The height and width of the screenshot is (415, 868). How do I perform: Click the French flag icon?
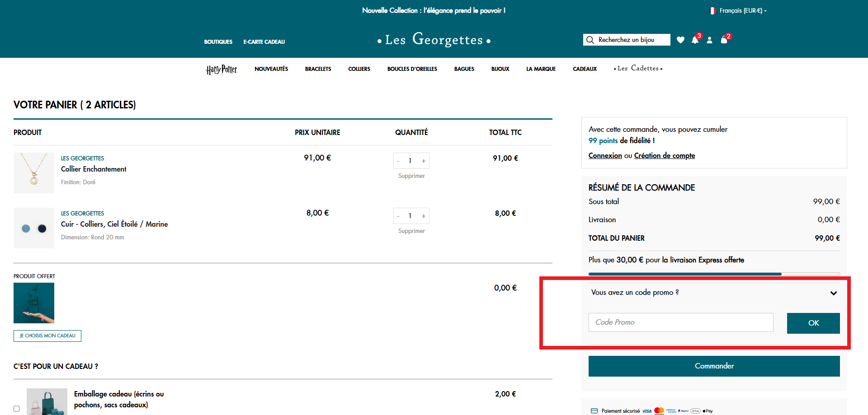pyautogui.click(x=712, y=10)
